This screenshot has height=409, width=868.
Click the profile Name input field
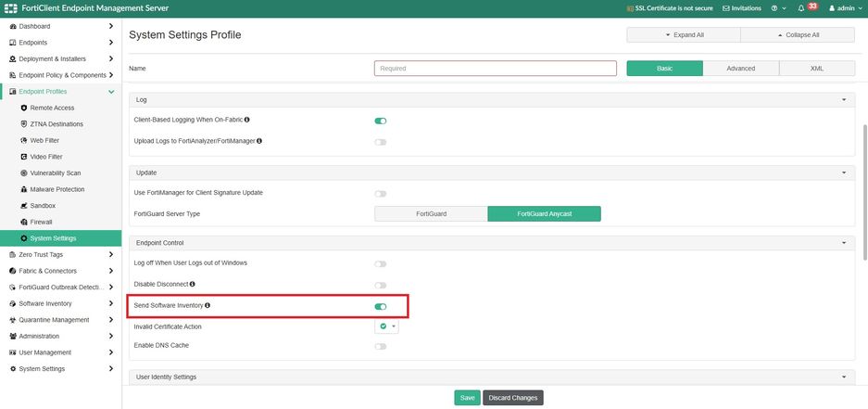(496, 69)
